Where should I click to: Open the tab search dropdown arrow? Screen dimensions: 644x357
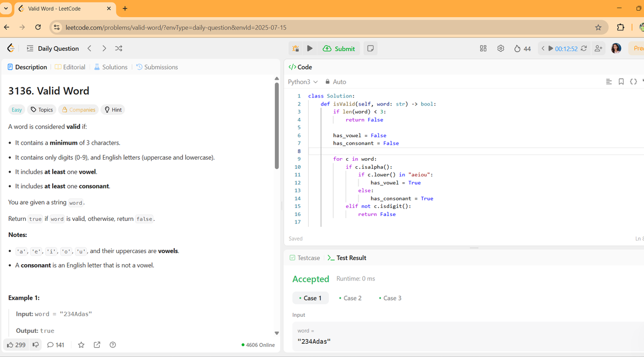pyautogui.click(x=5, y=8)
